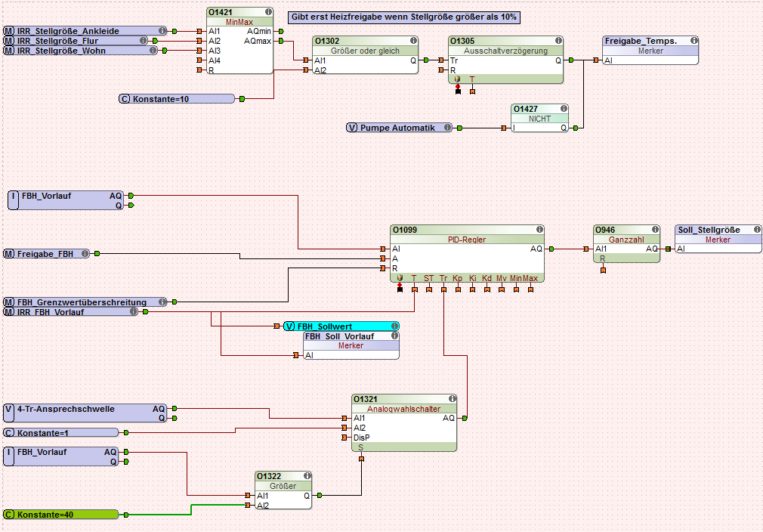Screen dimensions: 763x532
Task: Open info icon on block O1302
Action: pyautogui.click(x=414, y=41)
